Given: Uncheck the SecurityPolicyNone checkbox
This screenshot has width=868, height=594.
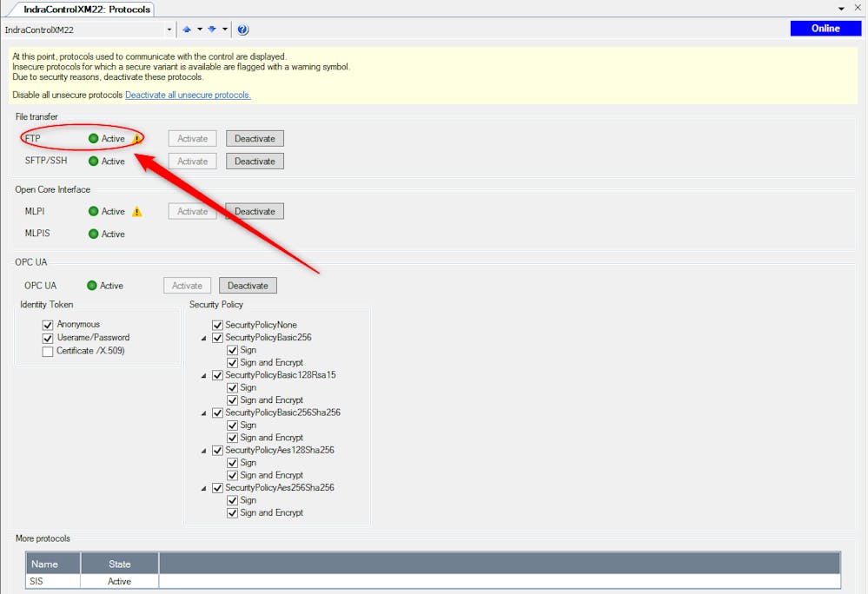Looking at the screenshot, I should 217,325.
